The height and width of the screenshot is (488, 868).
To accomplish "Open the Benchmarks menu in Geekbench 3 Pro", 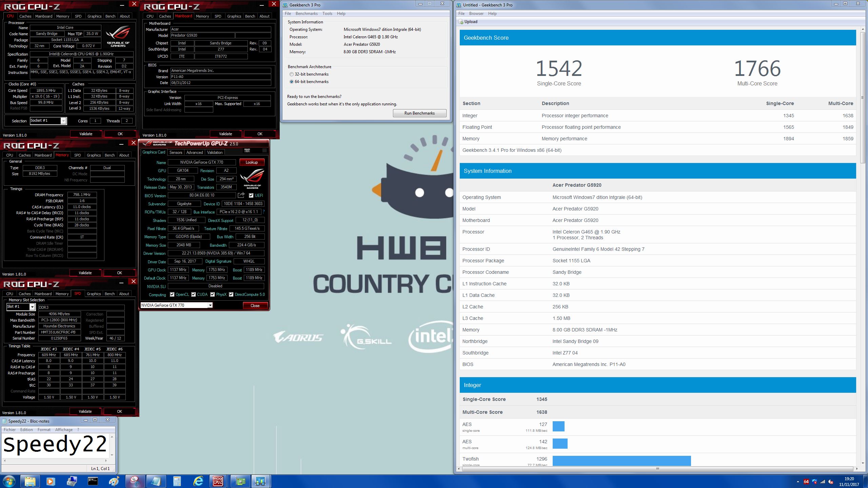I will point(307,14).
